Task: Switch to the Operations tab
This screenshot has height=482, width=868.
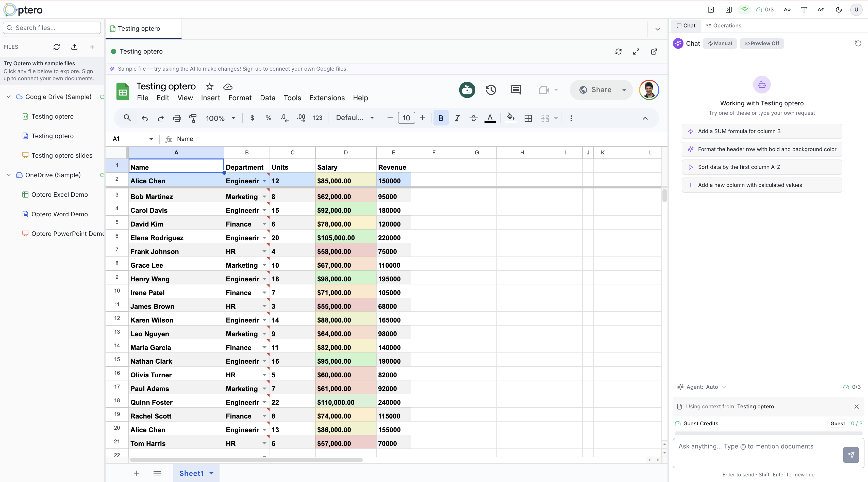Action: (723, 26)
